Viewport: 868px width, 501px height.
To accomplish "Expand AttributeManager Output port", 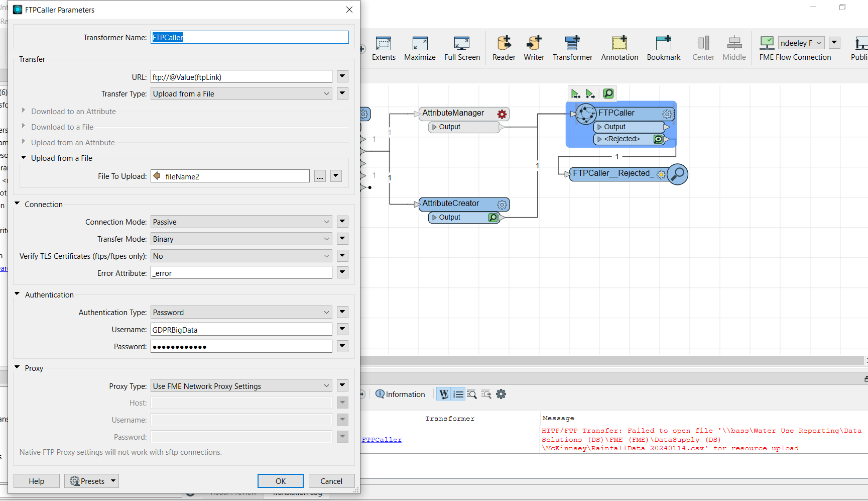I will (435, 127).
